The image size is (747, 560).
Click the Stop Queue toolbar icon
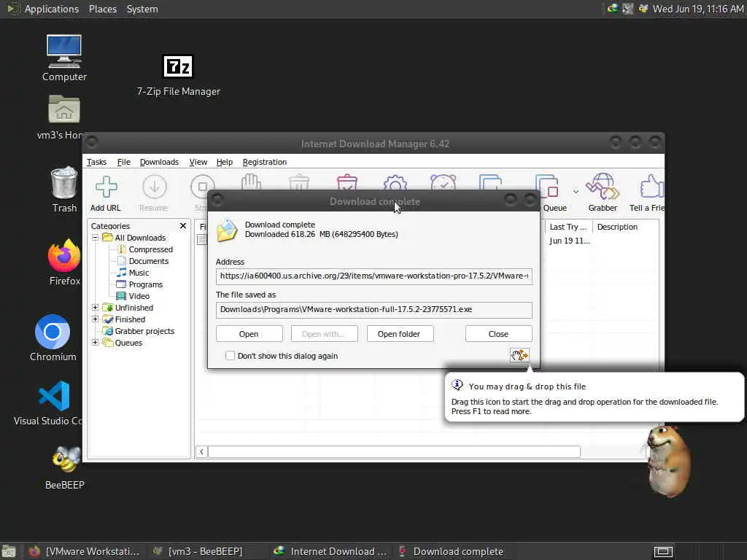(547, 186)
